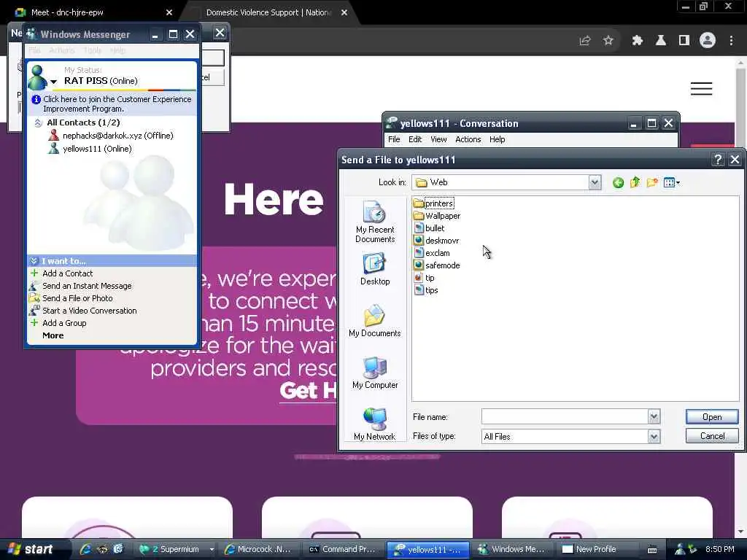
Task: Select the exclam file
Action: (432, 253)
